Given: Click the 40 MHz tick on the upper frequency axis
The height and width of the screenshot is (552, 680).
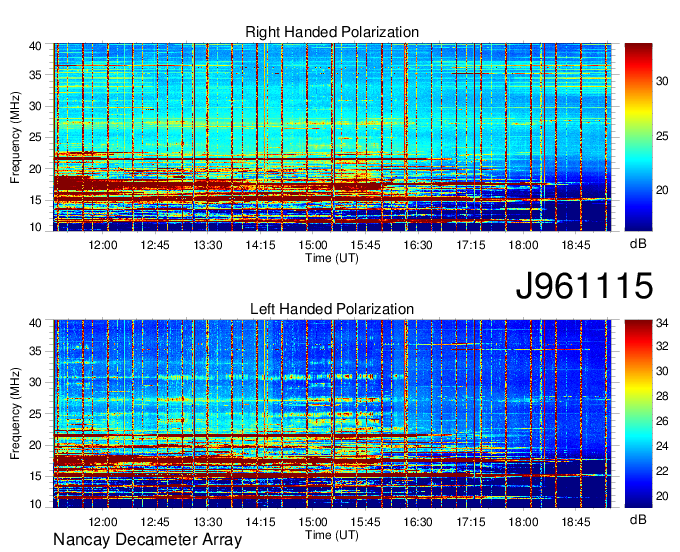Looking at the screenshot, I should 35,46.
